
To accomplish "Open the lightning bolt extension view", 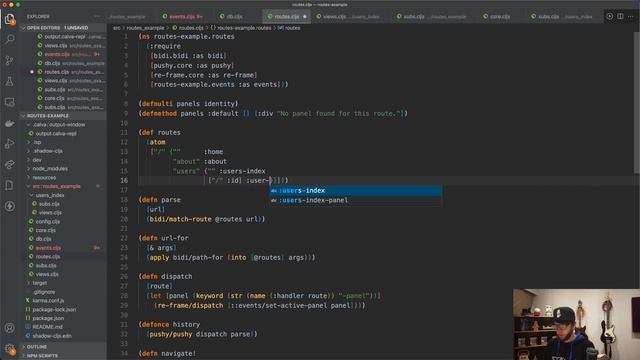I will 9,206.
